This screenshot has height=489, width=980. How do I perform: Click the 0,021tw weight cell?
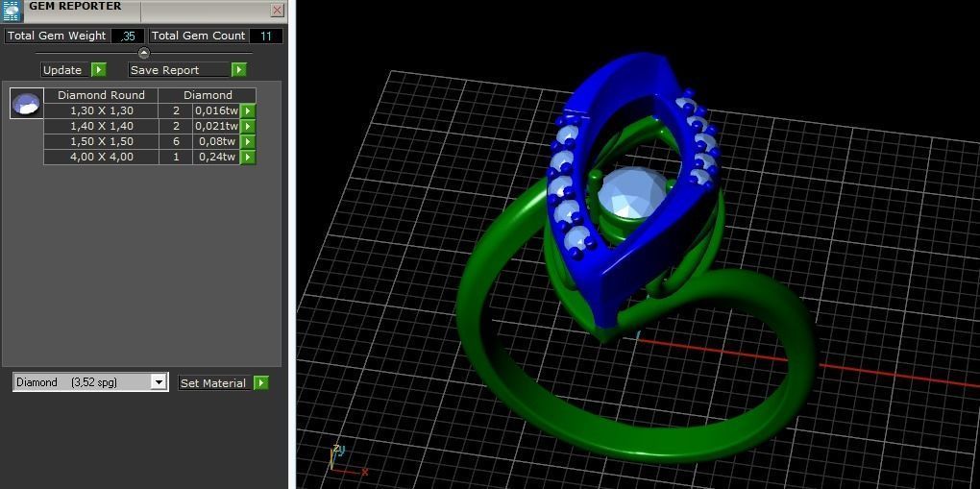coord(216,126)
